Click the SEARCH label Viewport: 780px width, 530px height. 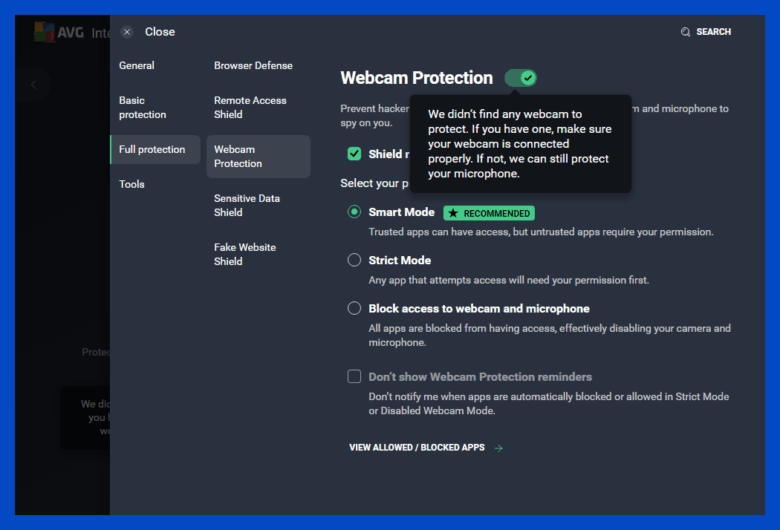(713, 32)
